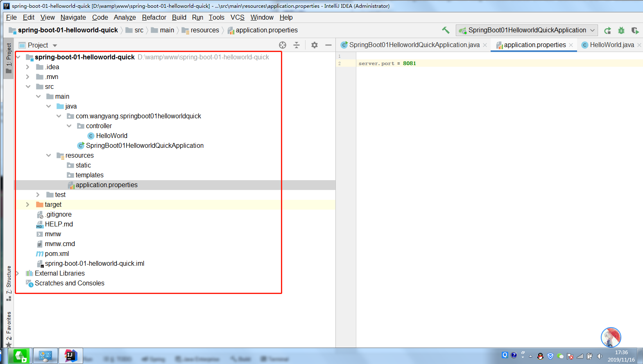Screen dimensions: 643x364
Task: Click the .gitignore file icon
Action: pos(40,215)
